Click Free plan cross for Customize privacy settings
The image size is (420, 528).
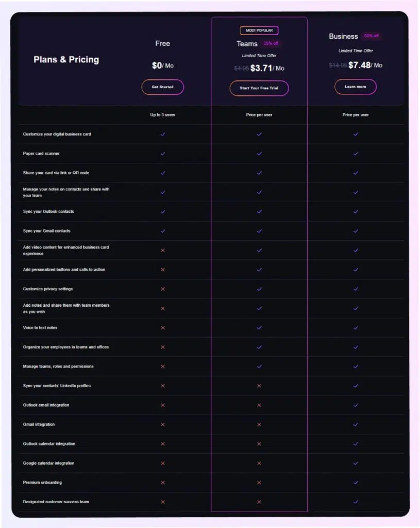(162, 289)
